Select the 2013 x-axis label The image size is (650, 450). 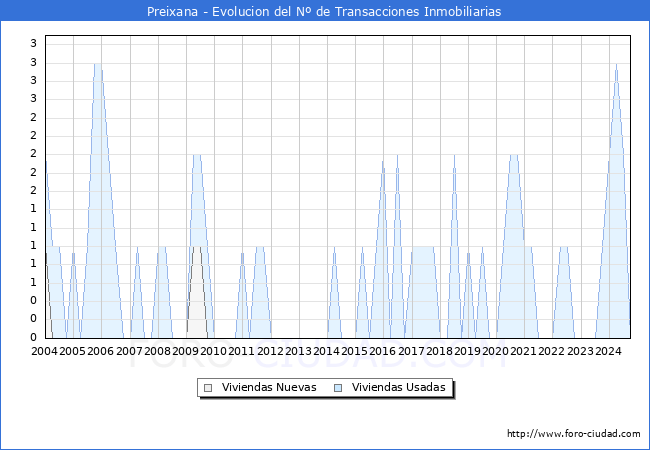tap(298, 351)
